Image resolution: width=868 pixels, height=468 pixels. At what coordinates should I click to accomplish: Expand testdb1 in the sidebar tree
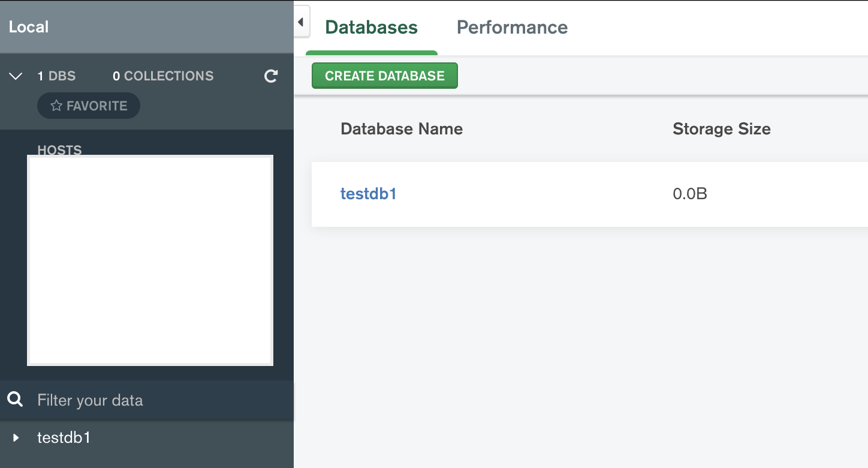point(15,437)
